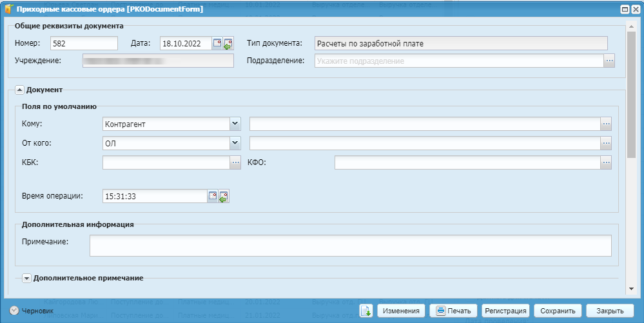Expand the Черновик status menu
Image resolution: width=644 pixels, height=323 pixels.
coord(14,311)
